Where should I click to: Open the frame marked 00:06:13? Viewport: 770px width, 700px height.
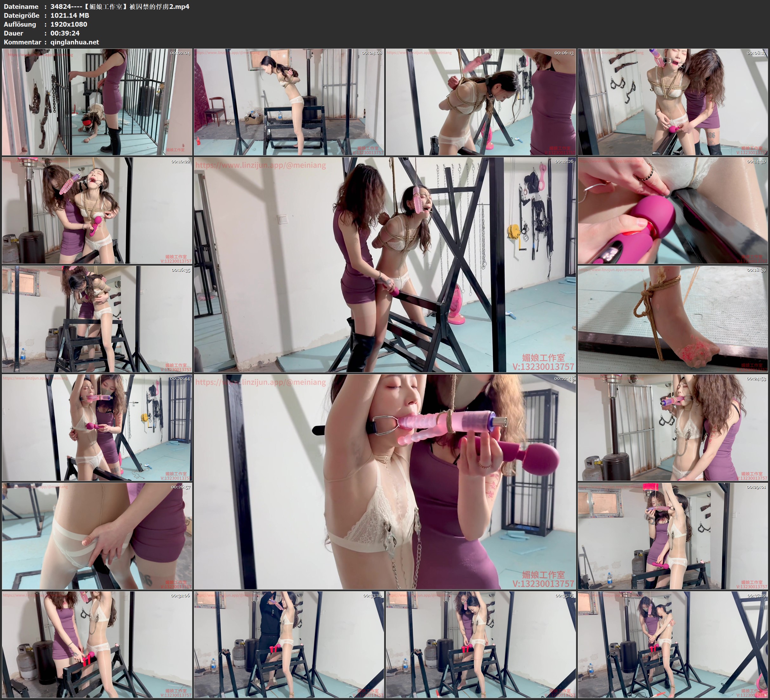[x=480, y=102]
